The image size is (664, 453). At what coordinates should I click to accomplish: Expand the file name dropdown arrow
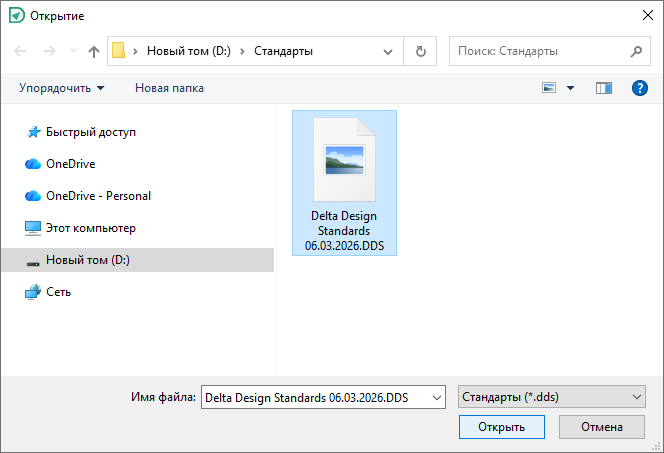pyautogui.click(x=437, y=398)
